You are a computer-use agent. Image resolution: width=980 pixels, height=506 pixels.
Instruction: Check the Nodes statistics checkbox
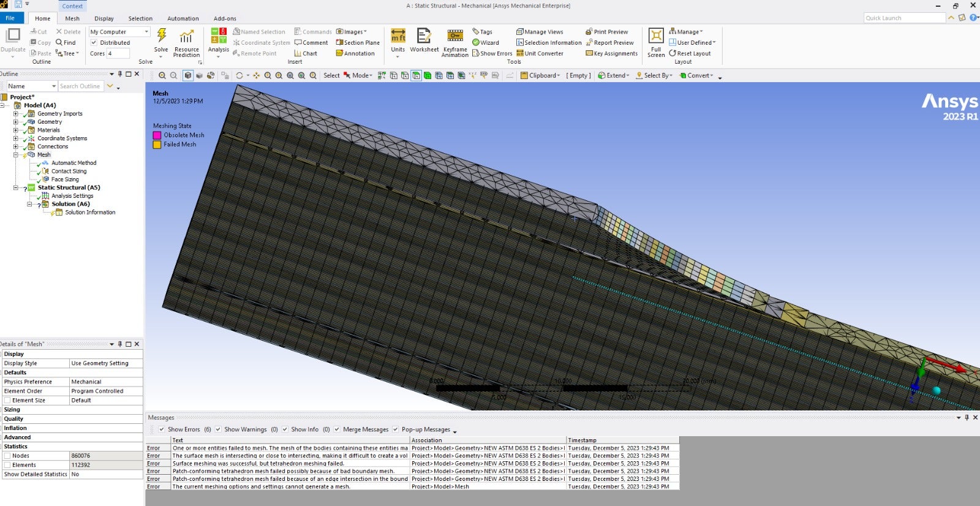coord(7,456)
